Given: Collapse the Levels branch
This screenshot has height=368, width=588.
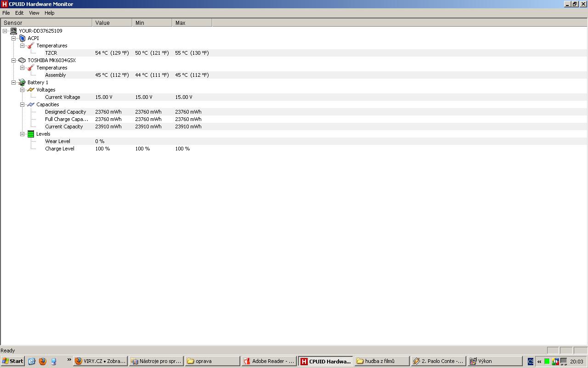Looking at the screenshot, I should point(22,134).
